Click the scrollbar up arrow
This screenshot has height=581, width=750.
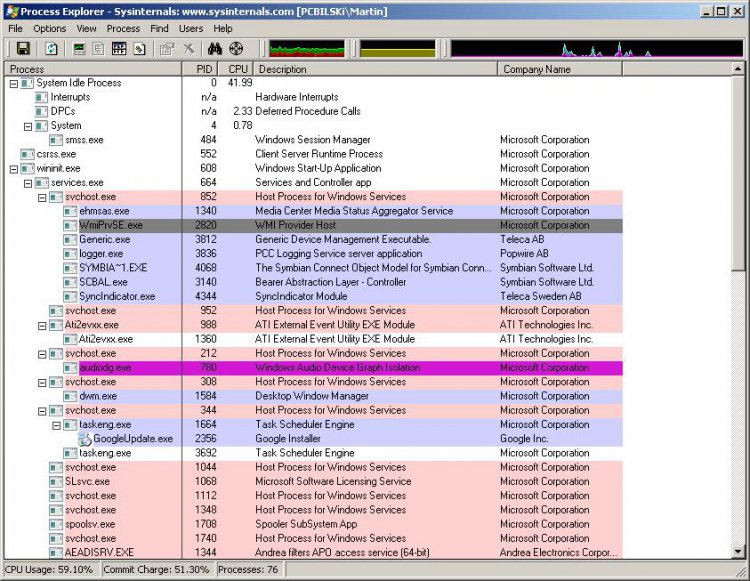pyautogui.click(x=738, y=69)
